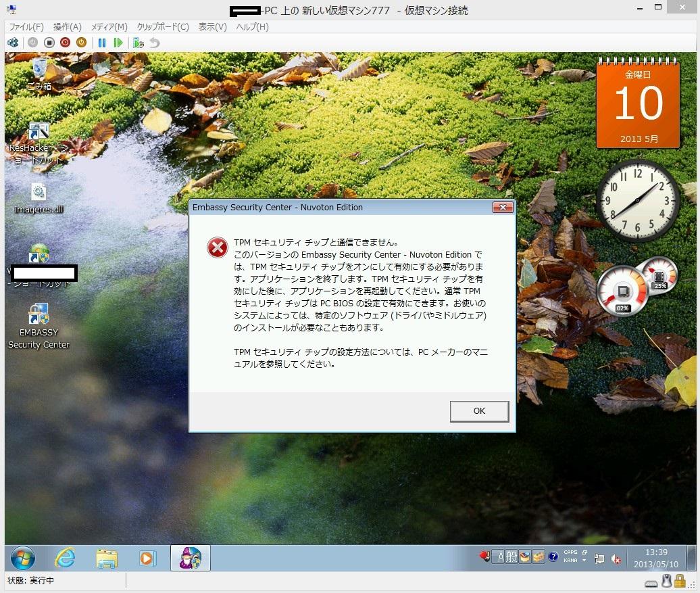Toggle the CAPS indicator on language bar
This screenshot has height=593, width=700.
coord(570,552)
